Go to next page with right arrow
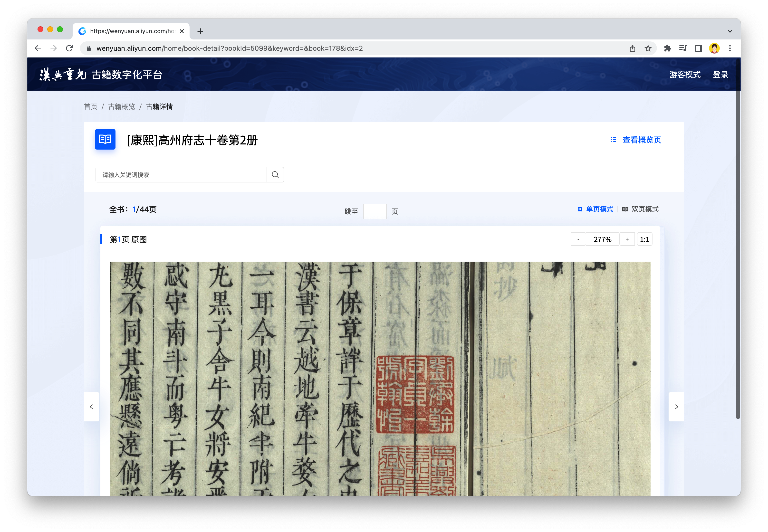The width and height of the screenshot is (768, 532). (676, 407)
